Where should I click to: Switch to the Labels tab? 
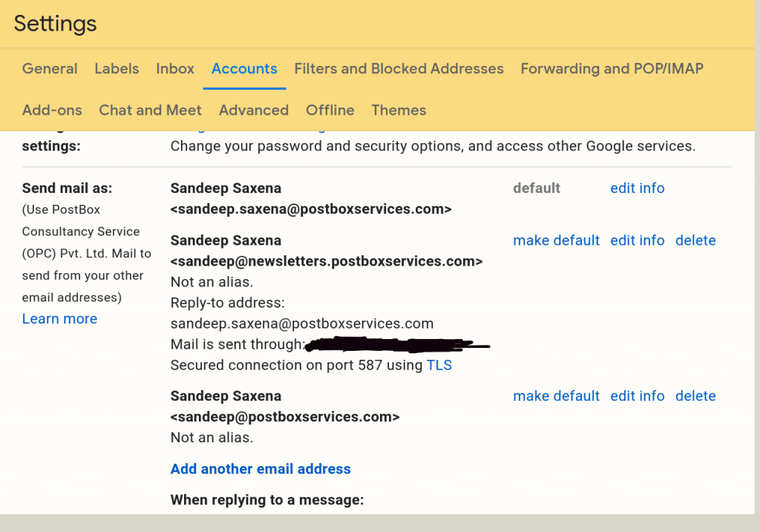pos(117,69)
